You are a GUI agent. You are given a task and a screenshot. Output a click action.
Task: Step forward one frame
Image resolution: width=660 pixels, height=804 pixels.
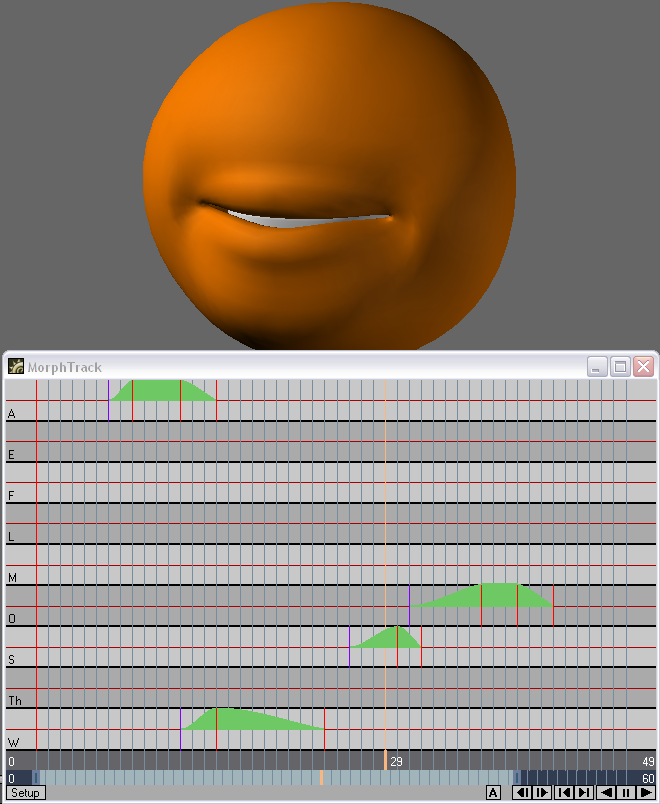pyautogui.click(x=542, y=793)
